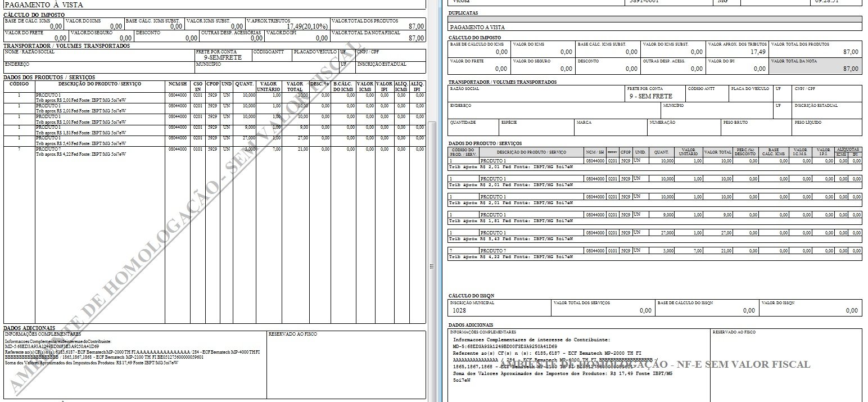Click '9-SEMFRETE' value in left document

[x=223, y=57]
